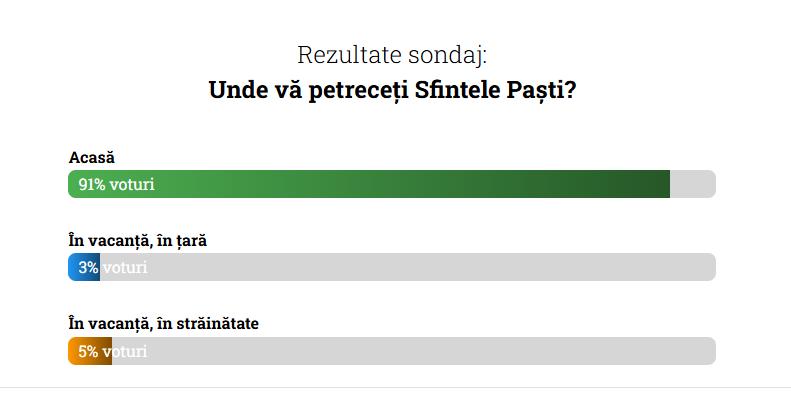791x411 pixels.
Task: Click the middle of the green Acasă bar
Action: (x=368, y=184)
